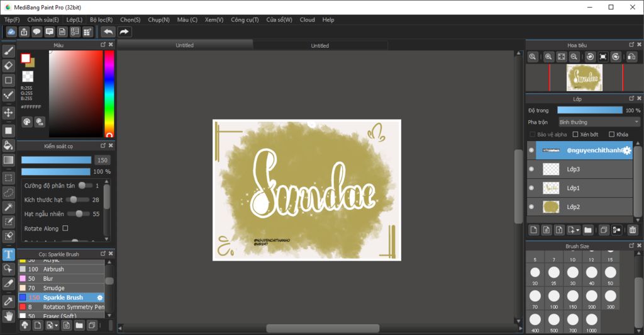Click the transparent color swatch

28,76
